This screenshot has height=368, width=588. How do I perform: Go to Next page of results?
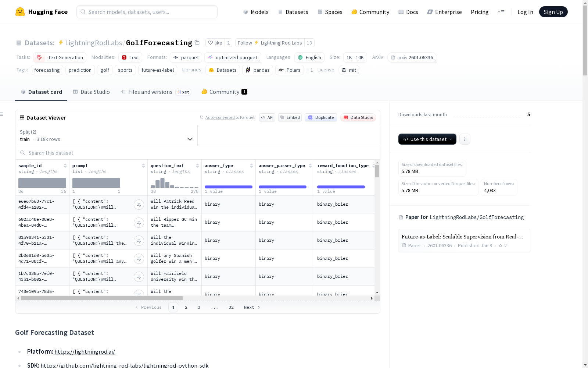click(x=252, y=307)
